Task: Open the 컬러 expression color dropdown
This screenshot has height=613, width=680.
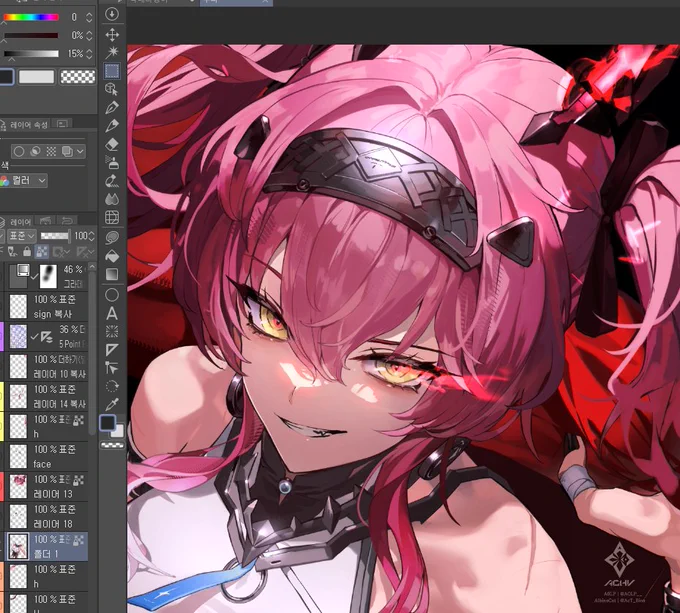Action: point(23,180)
